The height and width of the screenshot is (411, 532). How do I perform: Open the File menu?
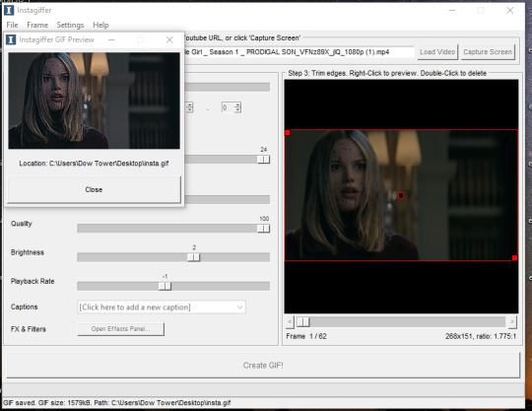12,25
